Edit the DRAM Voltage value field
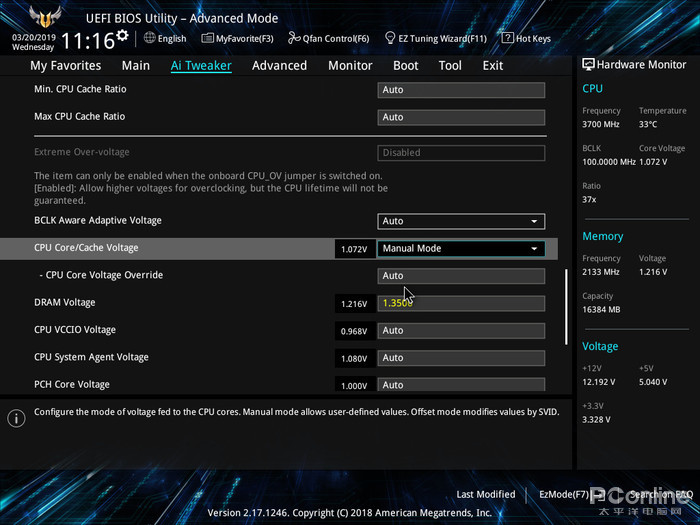This screenshot has width=700, height=525. 461,303
